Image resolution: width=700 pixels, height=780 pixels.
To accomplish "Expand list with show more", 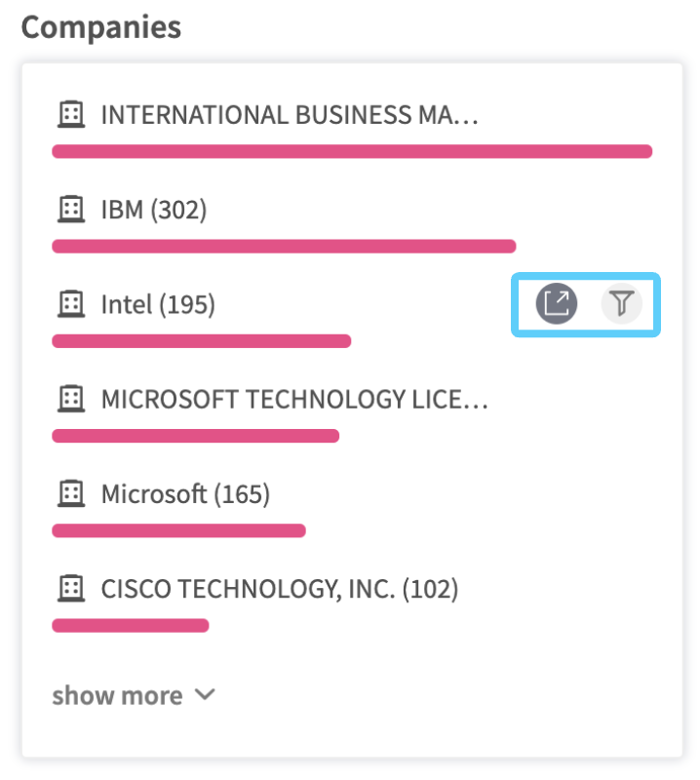I will [x=117, y=695].
